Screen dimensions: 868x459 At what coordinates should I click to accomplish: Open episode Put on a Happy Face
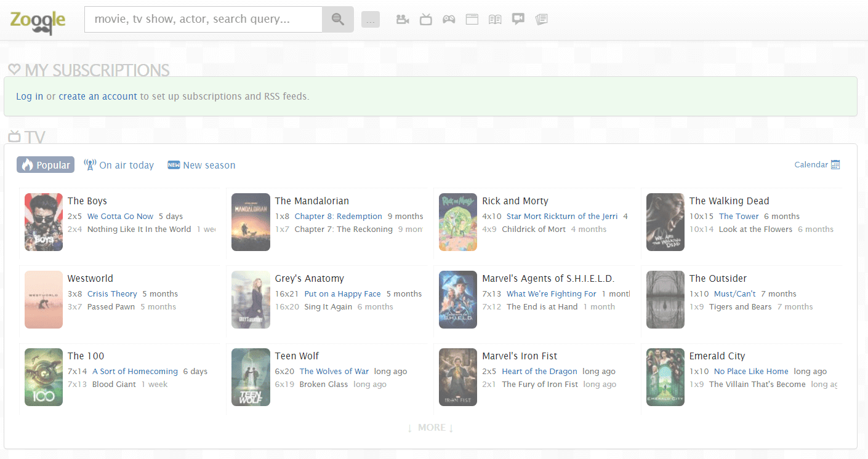pyautogui.click(x=343, y=293)
